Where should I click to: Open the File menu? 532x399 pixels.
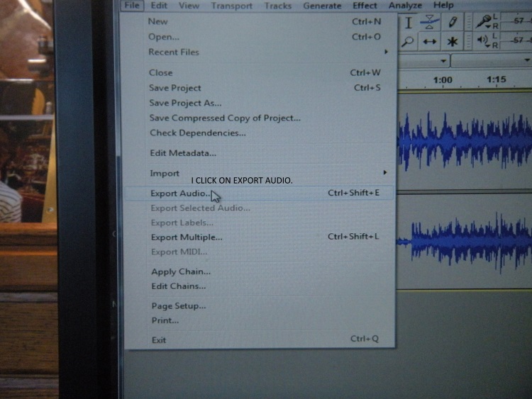[x=132, y=6]
